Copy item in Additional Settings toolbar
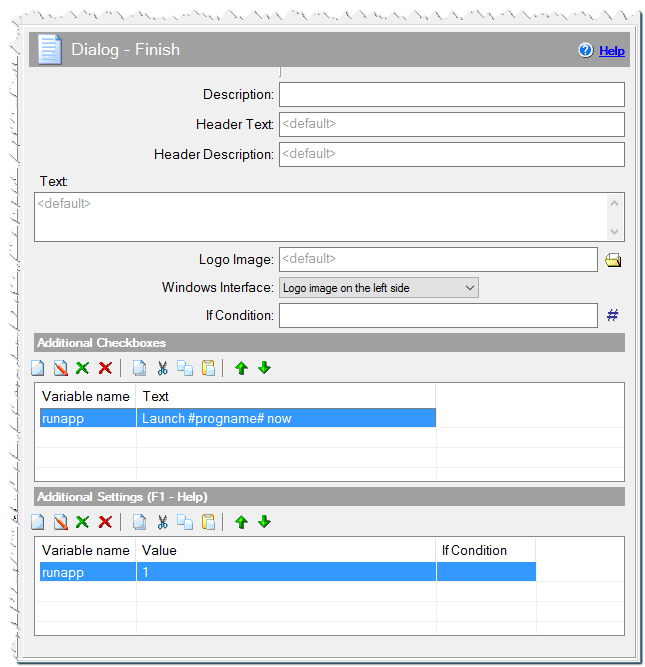Viewport: 645px width, 667px height. [x=185, y=522]
